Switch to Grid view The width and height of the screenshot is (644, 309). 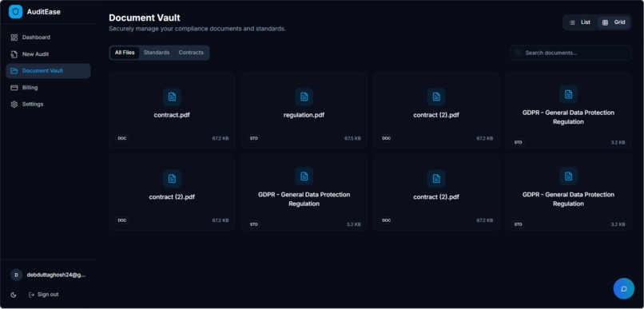click(x=614, y=22)
